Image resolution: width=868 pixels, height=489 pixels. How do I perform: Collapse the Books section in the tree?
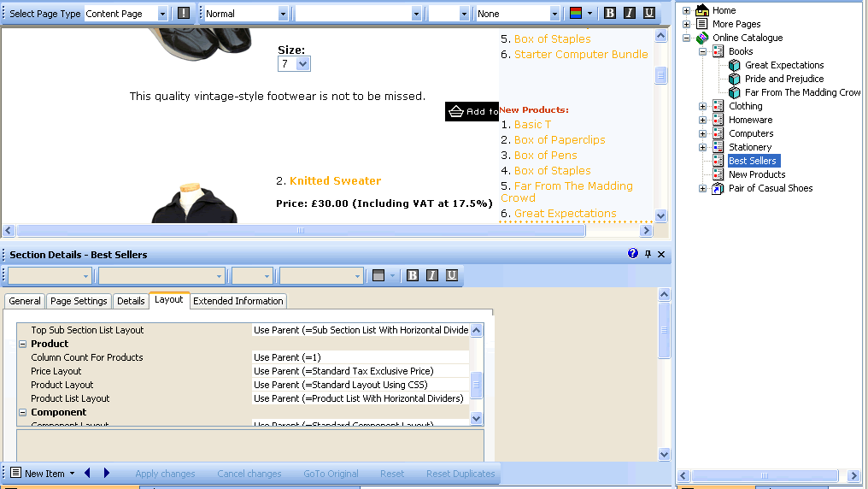click(703, 51)
